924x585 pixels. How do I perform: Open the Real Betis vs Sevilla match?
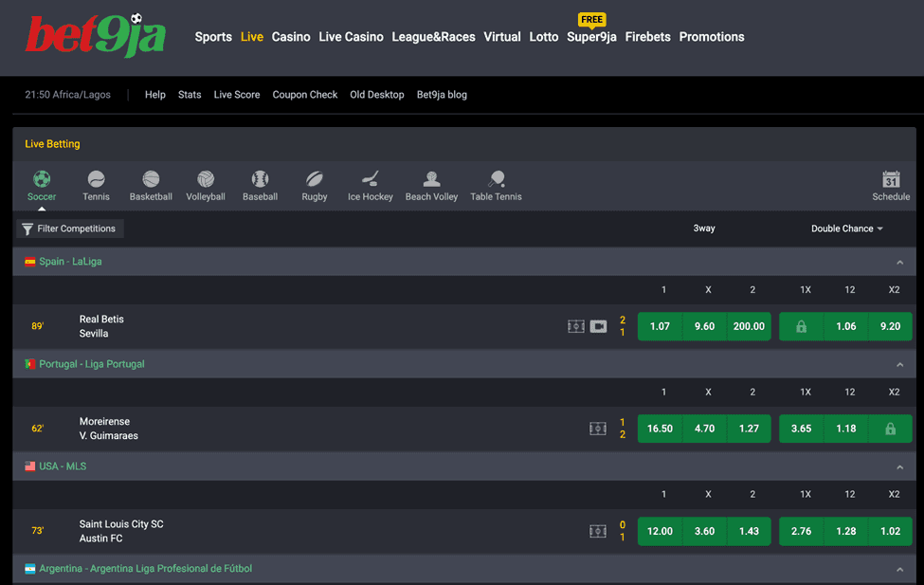click(101, 326)
